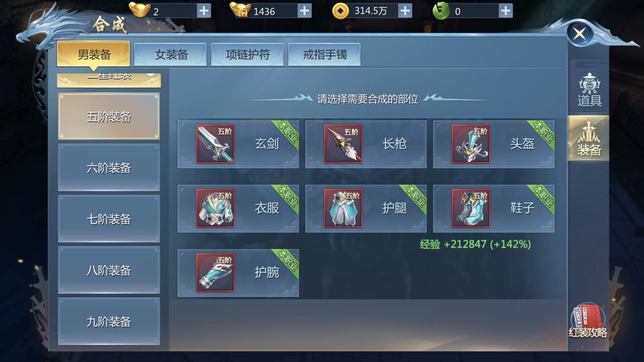This screenshot has height=362, width=644.
Task: Select the 护腿 leg guard icon
Action: pos(343,208)
